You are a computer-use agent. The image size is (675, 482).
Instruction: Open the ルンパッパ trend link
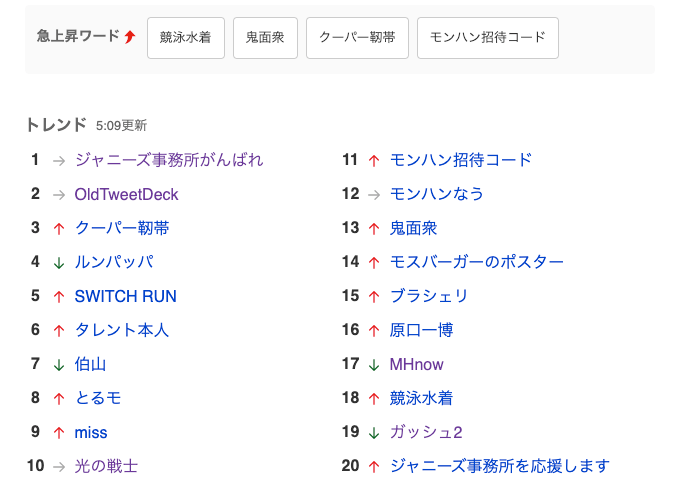[114, 262]
